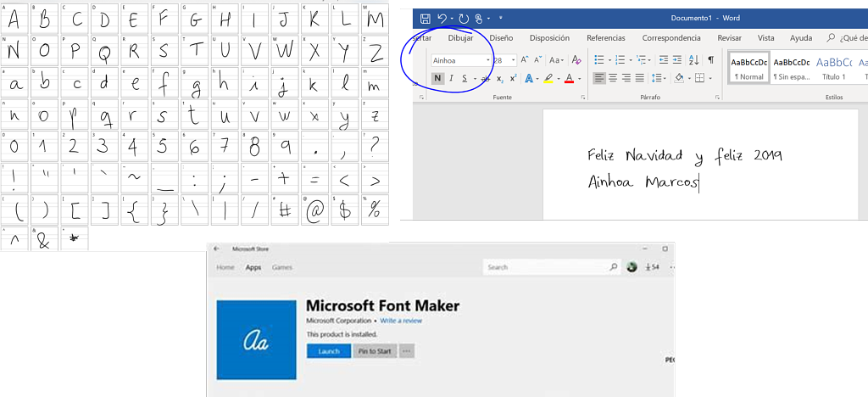Open the Párrafo dialog launcher
868x397 pixels.
tap(717, 98)
